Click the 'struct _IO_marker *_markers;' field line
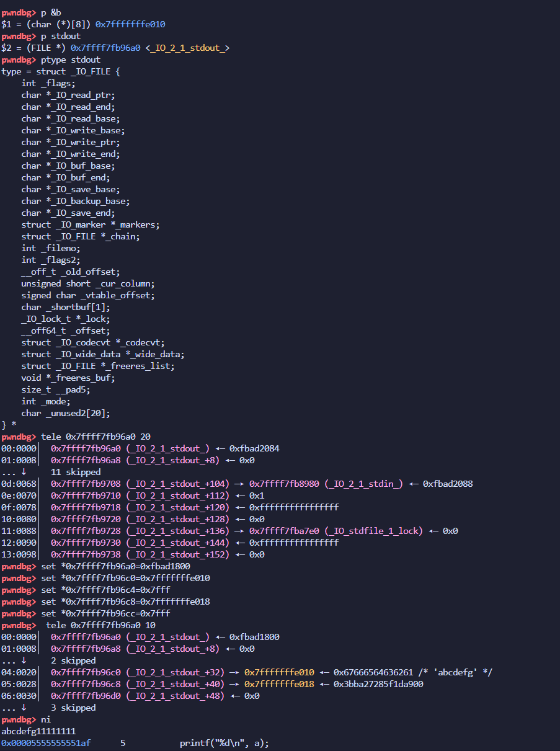 [x=91, y=224]
